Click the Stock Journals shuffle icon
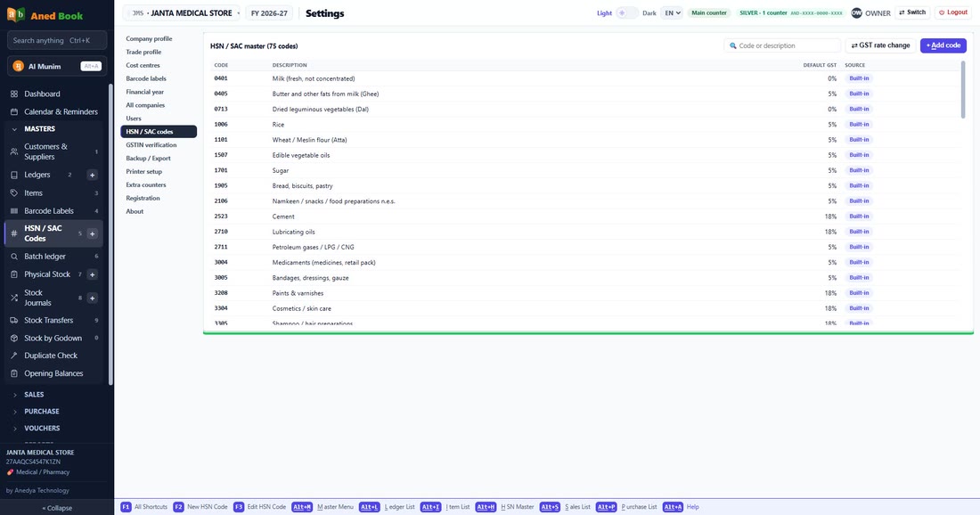 tap(14, 298)
